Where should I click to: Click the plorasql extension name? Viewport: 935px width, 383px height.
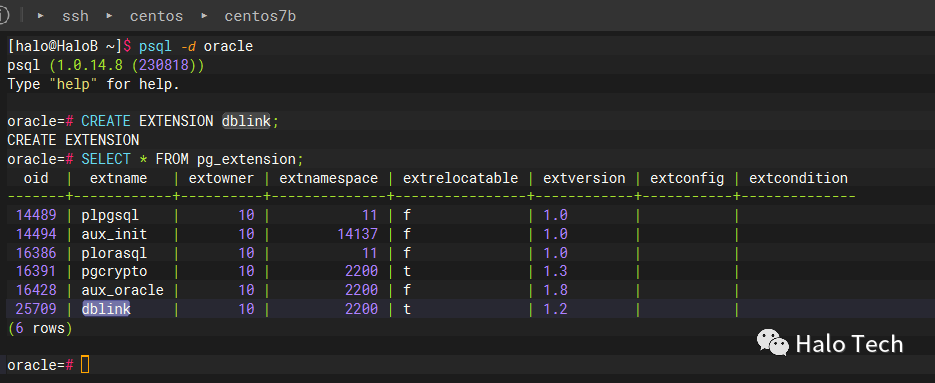tap(114, 252)
